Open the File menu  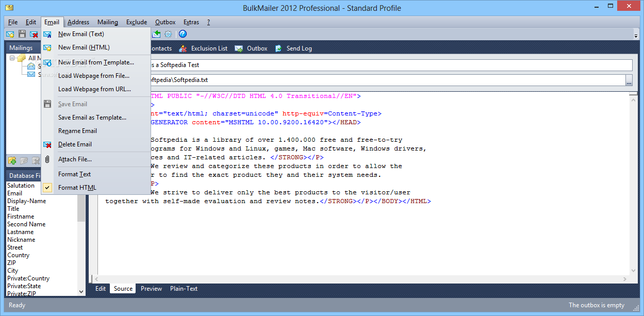click(13, 22)
